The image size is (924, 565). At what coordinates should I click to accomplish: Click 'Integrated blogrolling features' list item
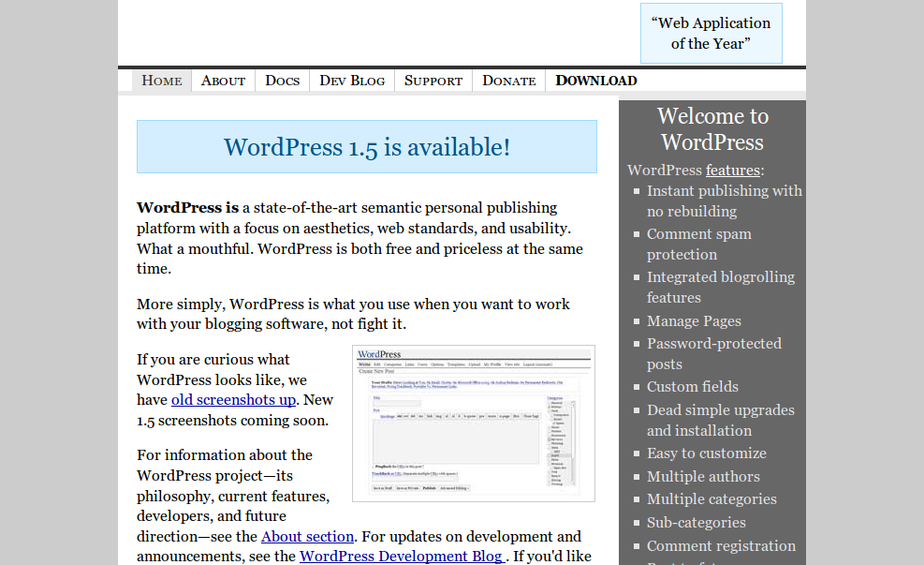click(x=721, y=288)
